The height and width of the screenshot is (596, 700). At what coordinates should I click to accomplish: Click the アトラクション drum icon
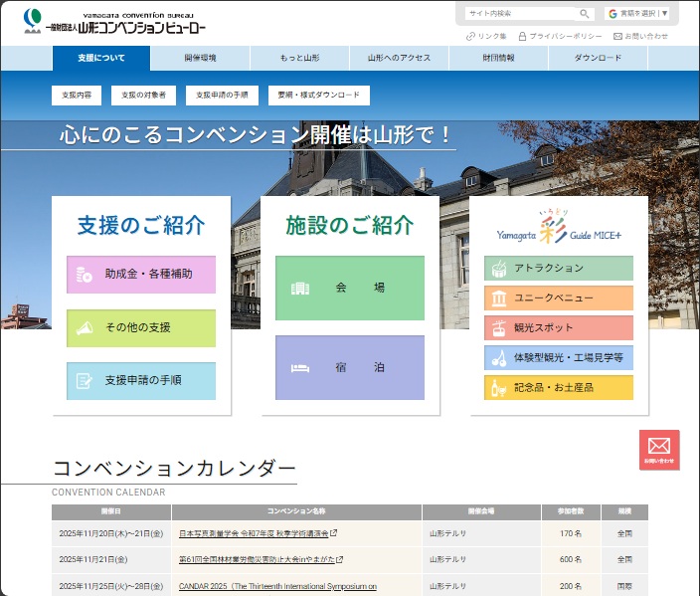pos(498,269)
